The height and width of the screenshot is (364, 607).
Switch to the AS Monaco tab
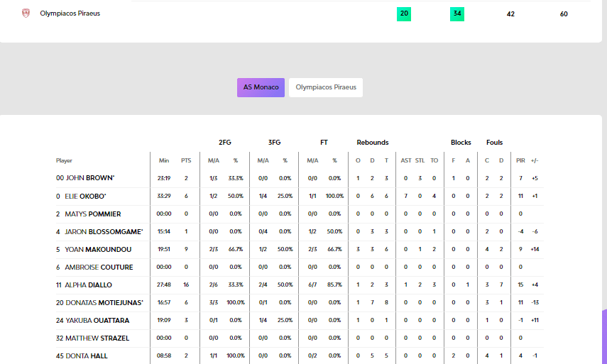(x=261, y=87)
